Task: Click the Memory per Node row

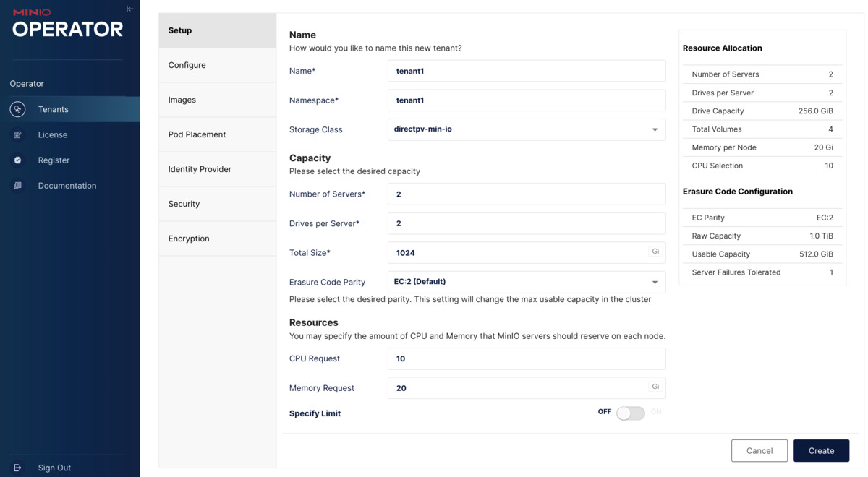Action: tap(762, 147)
